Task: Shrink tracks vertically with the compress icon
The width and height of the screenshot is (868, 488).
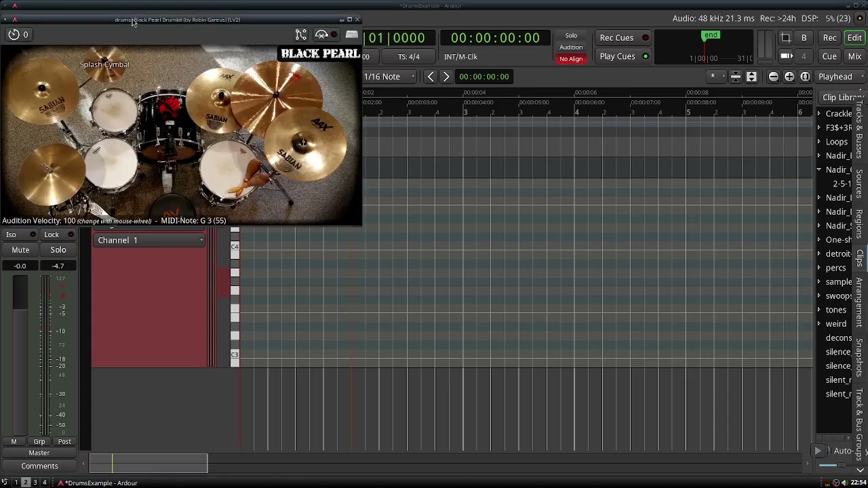Action: click(736, 77)
